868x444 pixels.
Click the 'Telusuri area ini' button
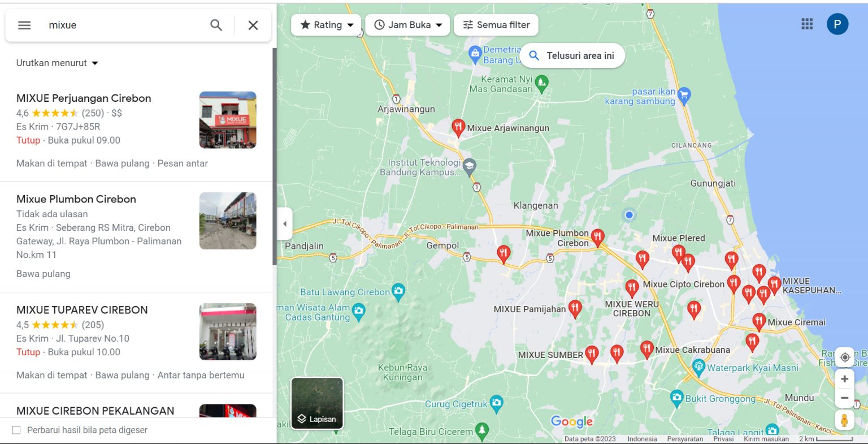[x=572, y=55]
